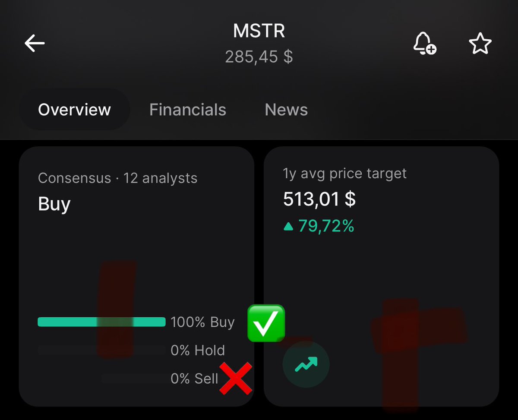The height and width of the screenshot is (420, 518).
Task: Add MSTR to favorites with the star icon
Action: point(480,43)
